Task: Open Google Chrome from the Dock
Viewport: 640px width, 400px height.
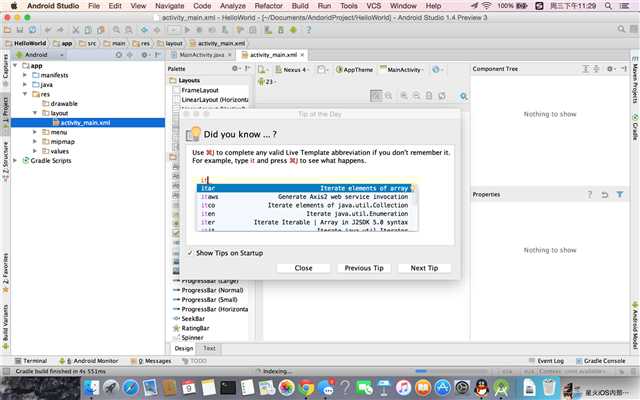Action: [306, 387]
